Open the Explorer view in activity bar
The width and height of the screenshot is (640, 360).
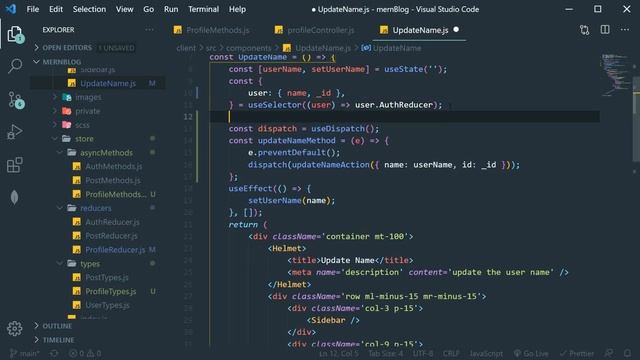(15, 34)
